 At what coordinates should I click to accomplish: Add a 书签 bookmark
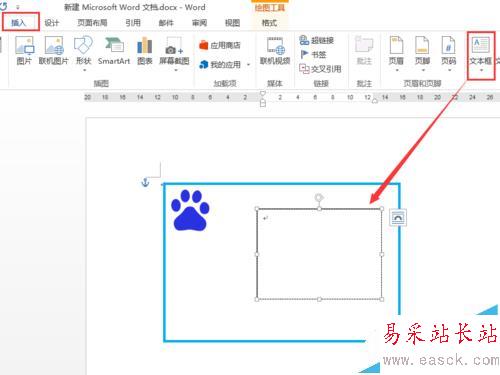(x=313, y=54)
